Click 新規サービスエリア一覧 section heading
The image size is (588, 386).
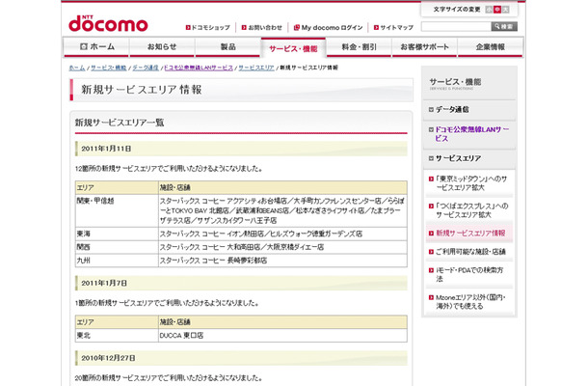click(120, 123)
